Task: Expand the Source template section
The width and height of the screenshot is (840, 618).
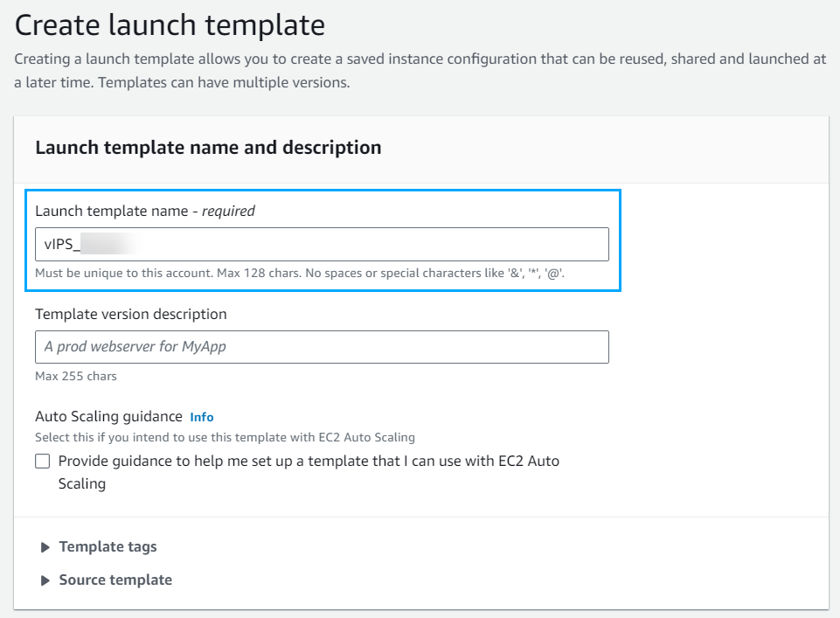Action: (107, 580)
